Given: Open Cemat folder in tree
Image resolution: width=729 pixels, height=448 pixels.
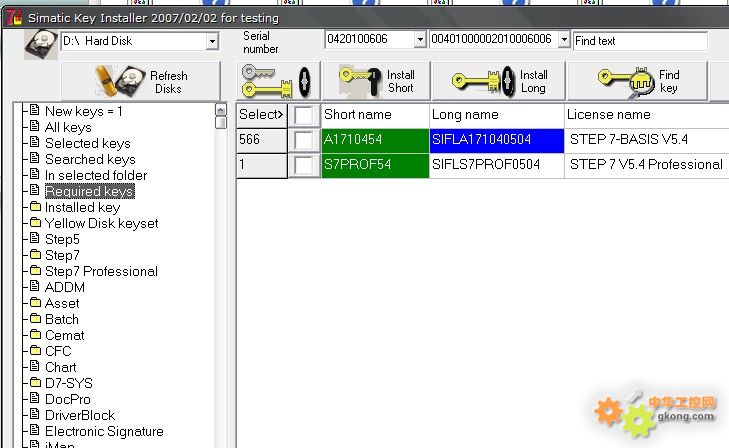Looking at the screenshot, I should [x=65, y=336].
